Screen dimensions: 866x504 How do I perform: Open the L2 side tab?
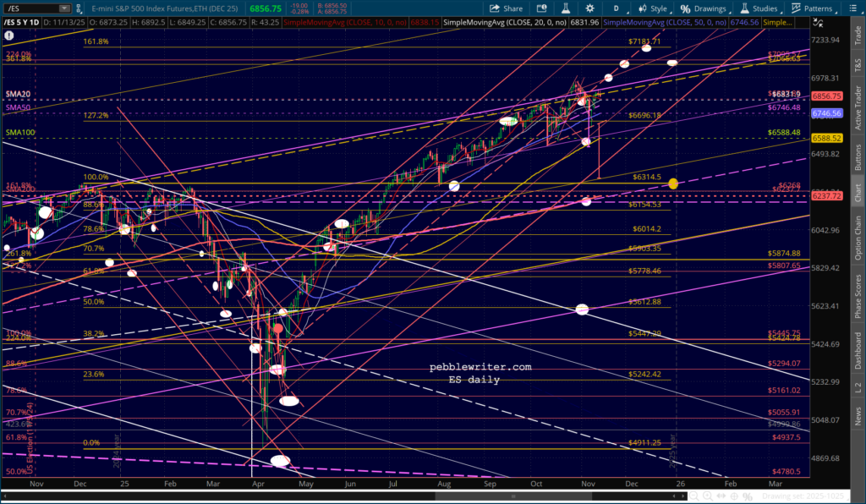(x=858, y=387)
